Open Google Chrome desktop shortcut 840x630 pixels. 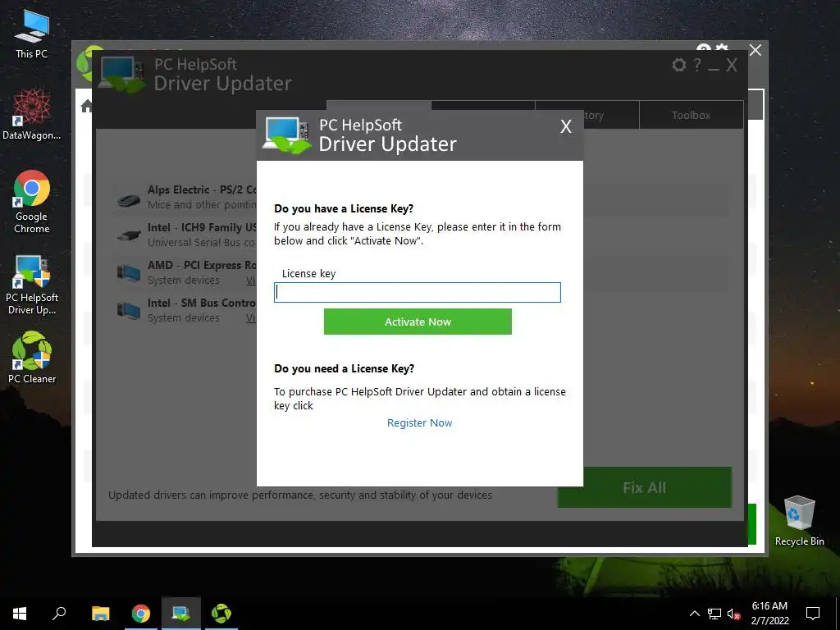pos(32,202)
